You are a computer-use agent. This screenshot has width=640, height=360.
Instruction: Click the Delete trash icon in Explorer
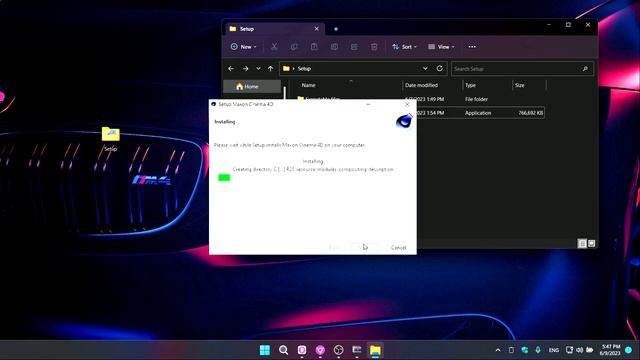pyautogui.click(x=374, y=47)
